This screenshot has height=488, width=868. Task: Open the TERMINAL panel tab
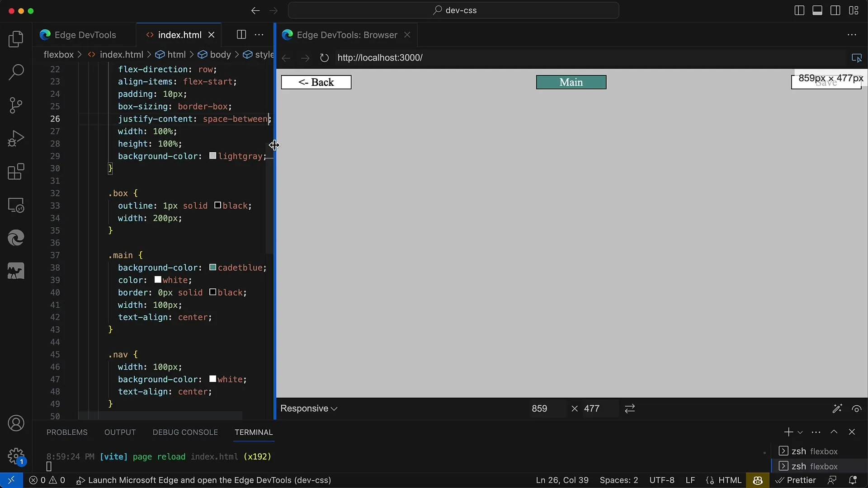[254, 432]
